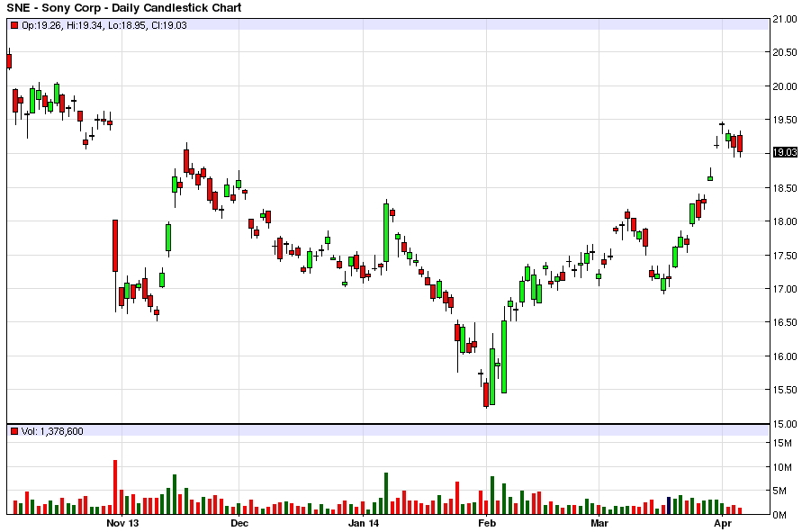Click the '17.50' price axis label
The width and height of the screenshot is (802, 532).
click(x=785, y=256)
